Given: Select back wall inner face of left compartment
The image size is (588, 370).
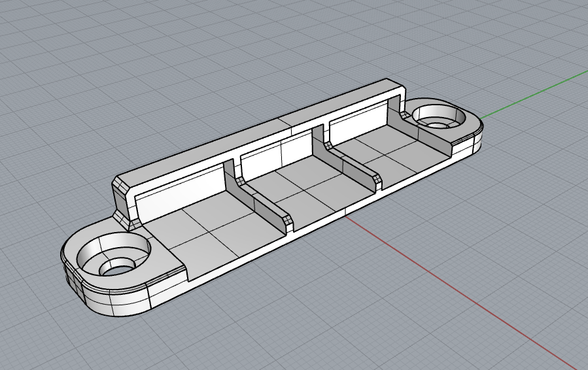Looking at the screenshot, I should coord(180,190).
